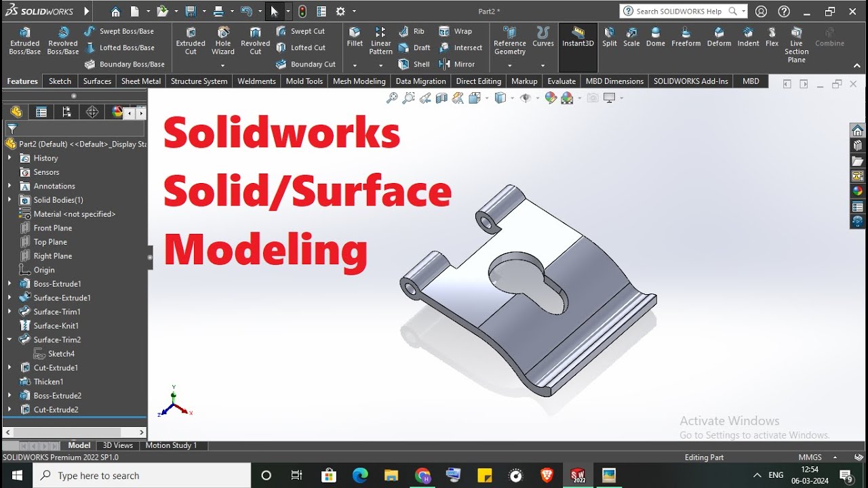The width and height of the screenshot is (868, 488).
Task: Switch to the Sketch tab
Action: (60, 81)
